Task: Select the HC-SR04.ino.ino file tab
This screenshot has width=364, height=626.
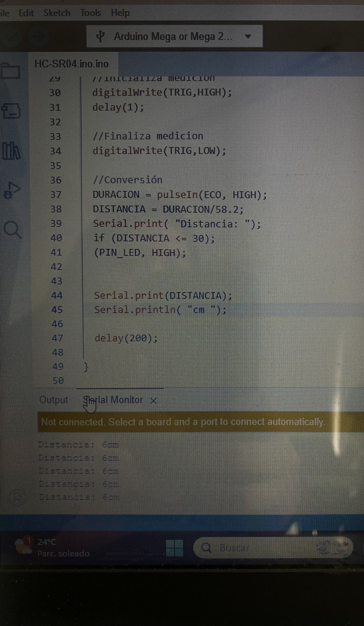Action: 71,64
